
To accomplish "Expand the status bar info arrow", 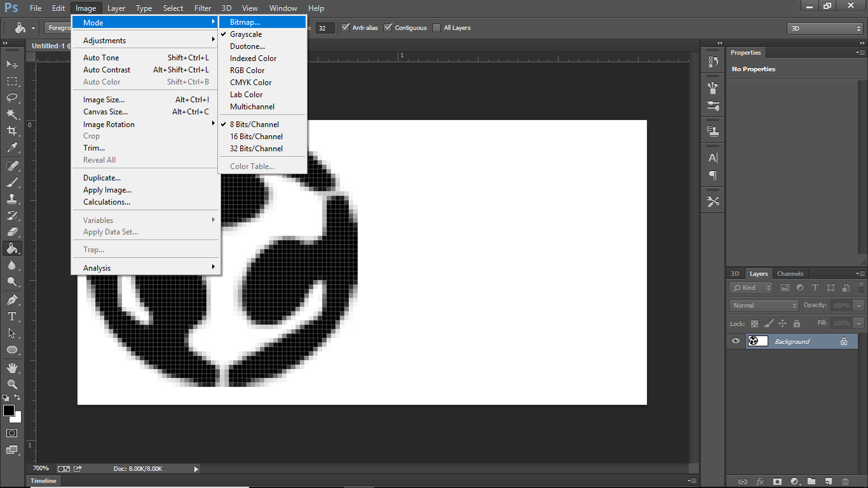I will coord(196,469).
